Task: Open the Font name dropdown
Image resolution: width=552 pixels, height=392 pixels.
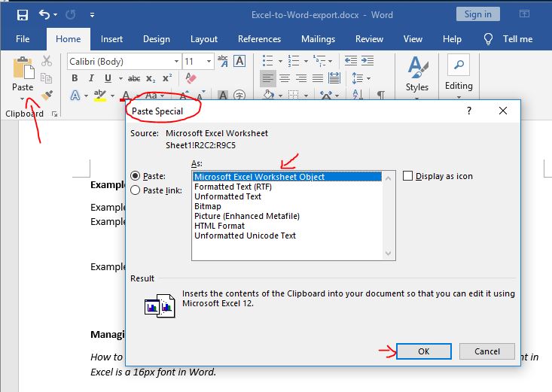Action: [x=176, y=62]
